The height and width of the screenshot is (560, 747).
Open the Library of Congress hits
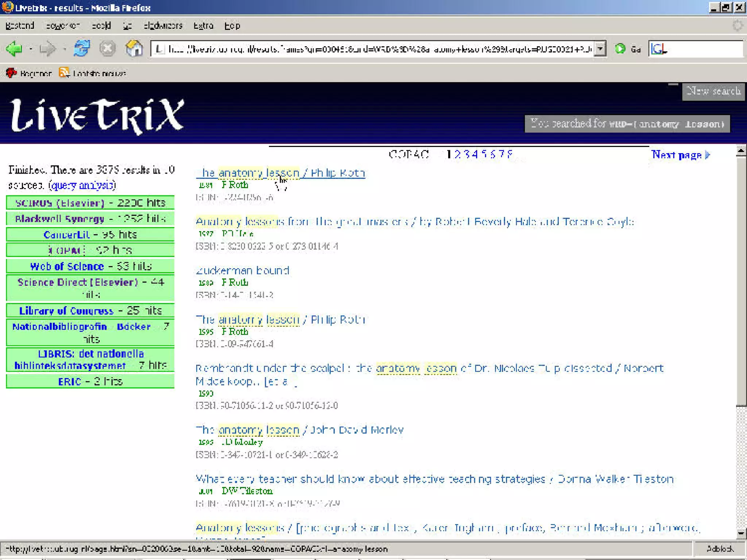[x=66, y=311]
